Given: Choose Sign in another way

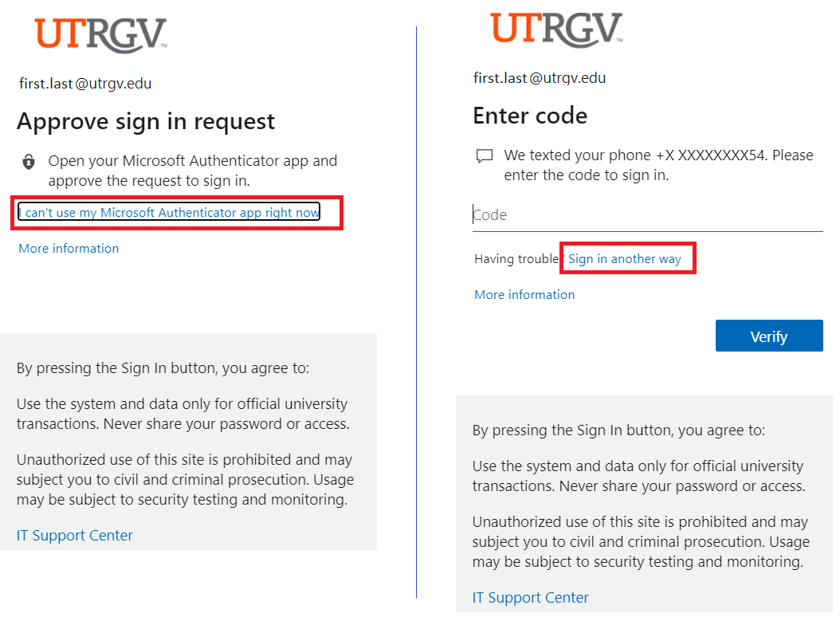Looking at the screenshot, I should pos(625,259).
